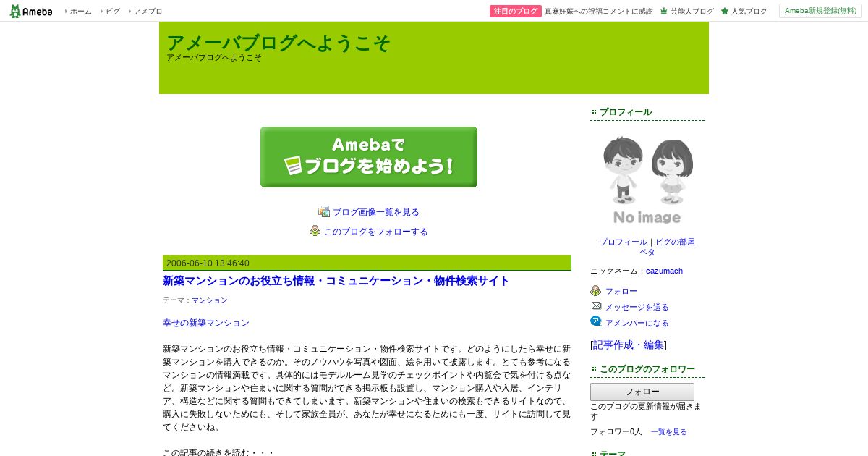Click the Ameba logo icon

(x=30, y=11)
